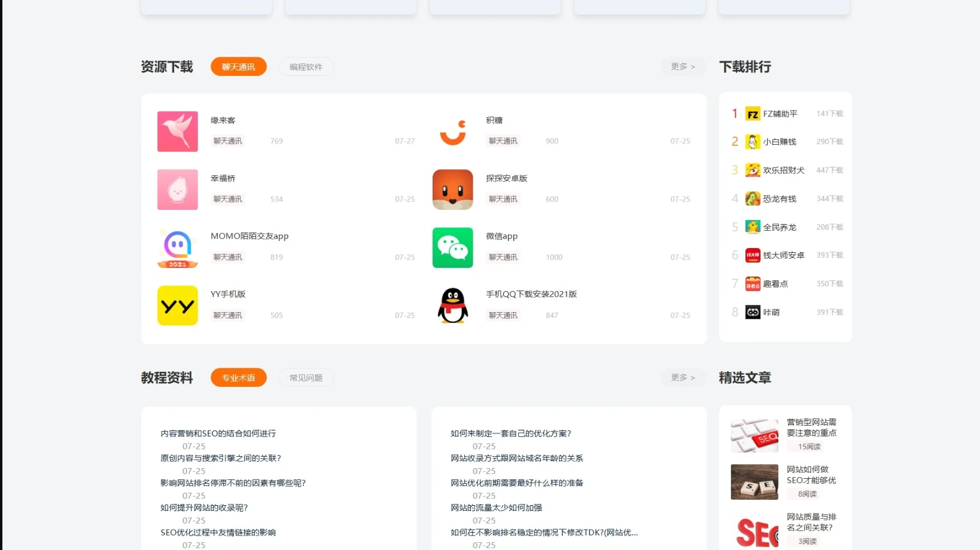Select the 微信app green chat icon
980x550 pixels.
click(452, 247)
